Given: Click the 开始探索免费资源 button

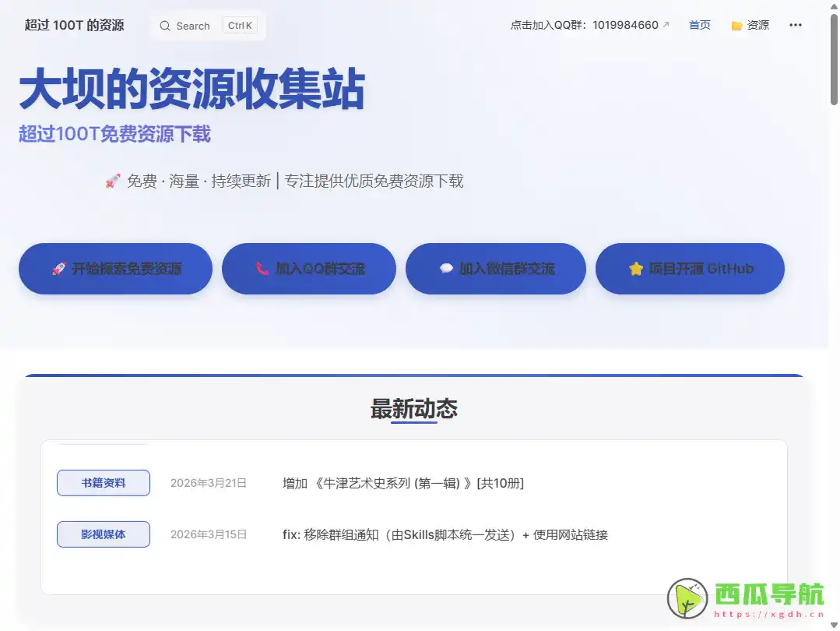Looking at the screenshot, I should (115, 269).
